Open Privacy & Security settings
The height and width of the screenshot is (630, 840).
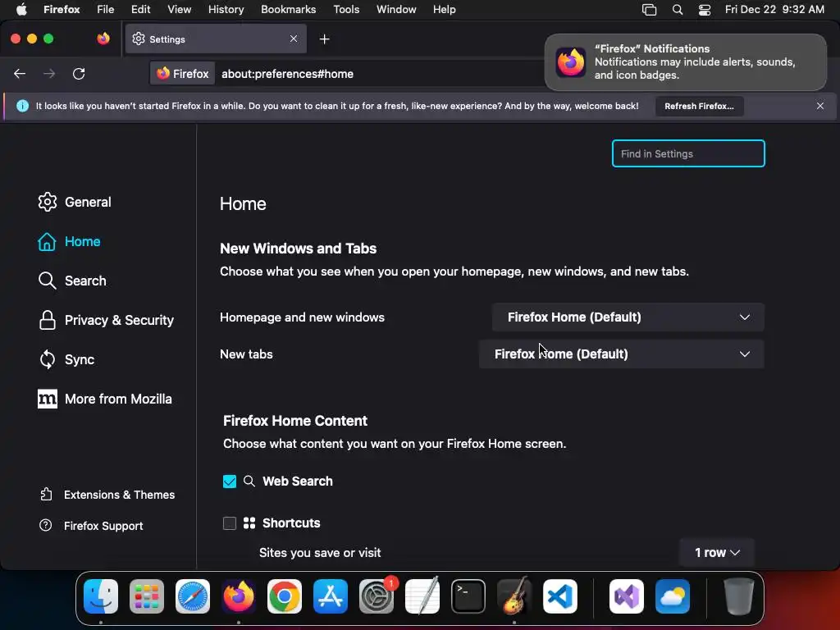pos(106,321)
